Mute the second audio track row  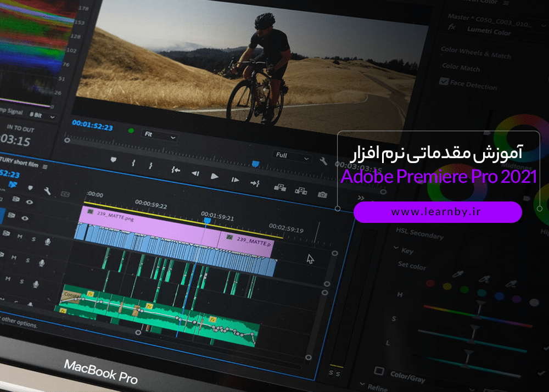tap(14, 257)
